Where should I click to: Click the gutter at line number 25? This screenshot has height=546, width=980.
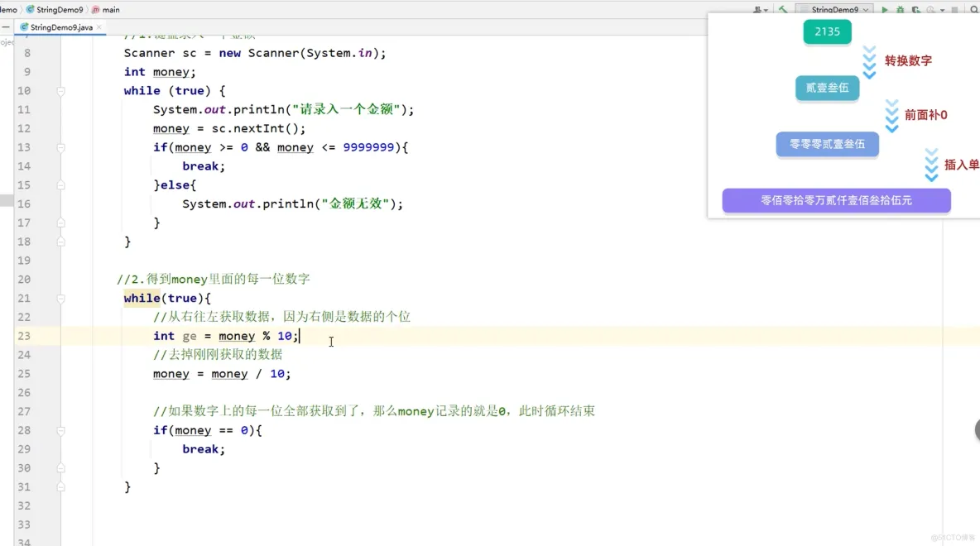[24, 374]
